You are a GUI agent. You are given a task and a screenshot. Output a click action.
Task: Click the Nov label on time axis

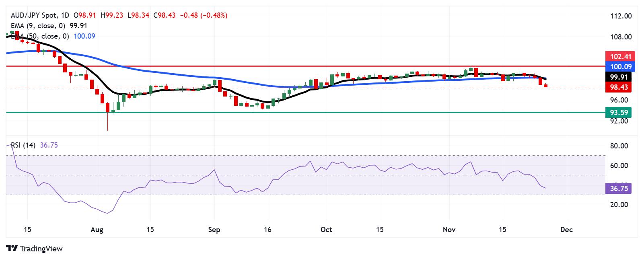[x=449, y=230]
